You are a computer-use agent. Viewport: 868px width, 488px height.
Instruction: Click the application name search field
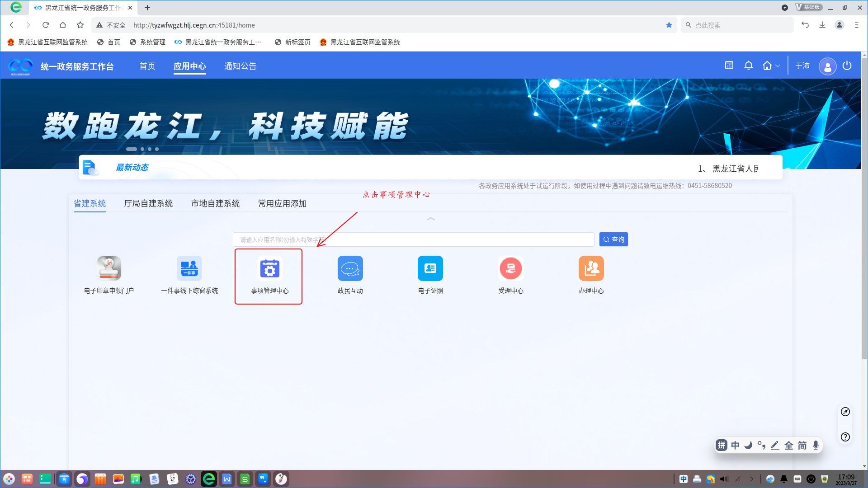coord(413,239)
